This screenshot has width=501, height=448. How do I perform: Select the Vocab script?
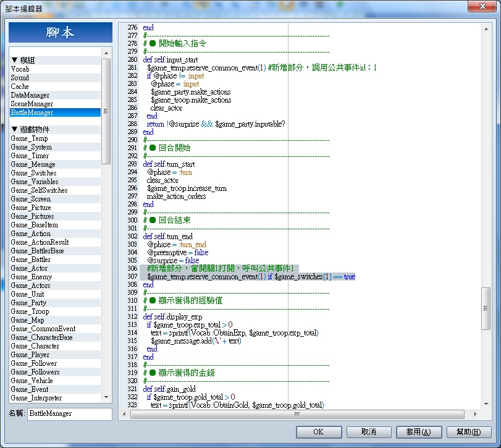55,69
